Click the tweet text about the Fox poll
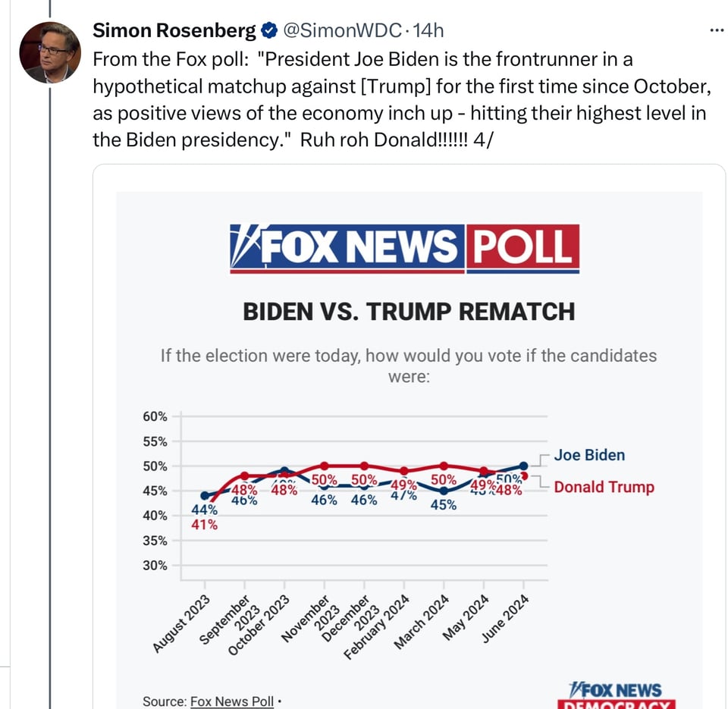The height and width of the screenshot is (709, 728). pos(402,99)
